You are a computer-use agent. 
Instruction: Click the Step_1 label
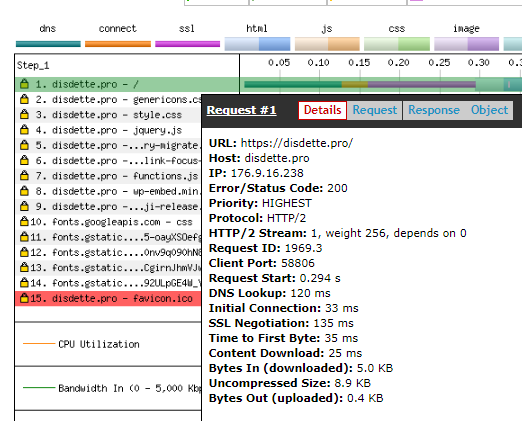pyautogui.click(x=33, y=65)
